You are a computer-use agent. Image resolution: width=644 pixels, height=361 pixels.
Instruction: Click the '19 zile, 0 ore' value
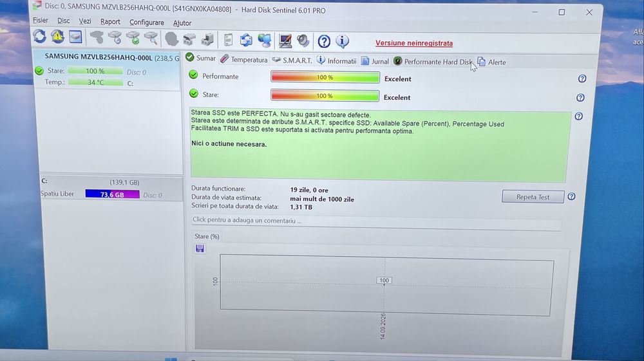tap(309, 190)
